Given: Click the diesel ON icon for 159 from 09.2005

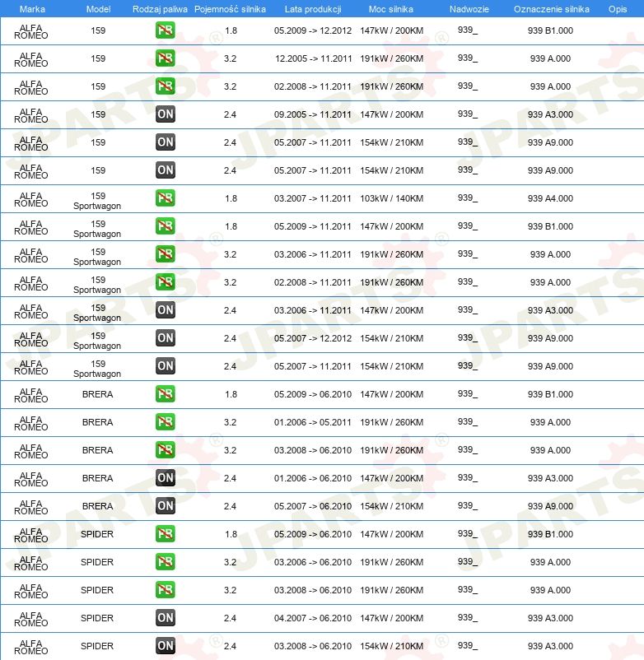Looking at the screenshot, I should click(x=165, y=114).
